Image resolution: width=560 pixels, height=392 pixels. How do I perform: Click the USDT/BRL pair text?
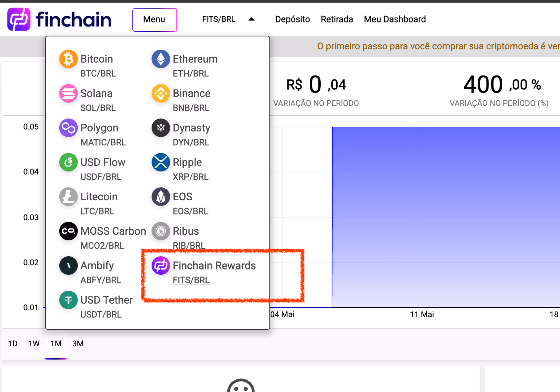(101, 315)
